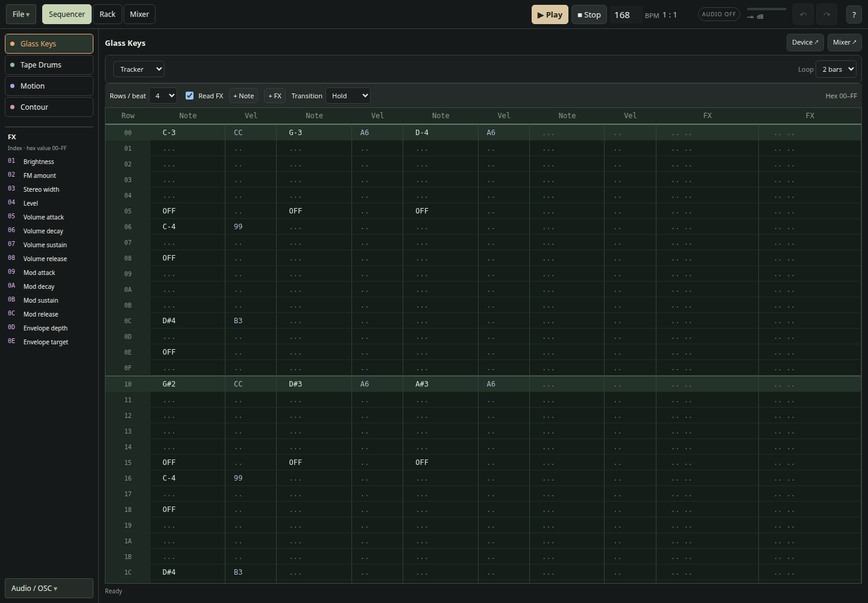Click the C-3 note cell in row 00

[187, 133]
